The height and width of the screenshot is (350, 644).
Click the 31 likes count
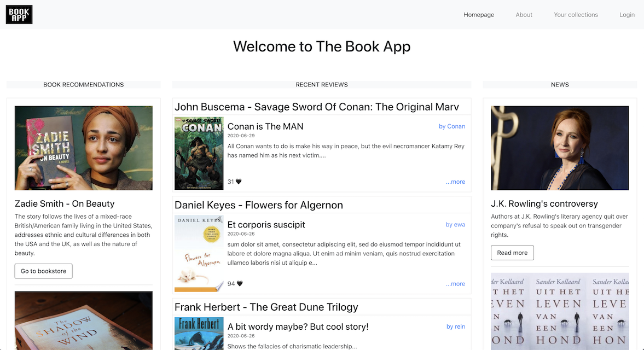tap(230, 182)
